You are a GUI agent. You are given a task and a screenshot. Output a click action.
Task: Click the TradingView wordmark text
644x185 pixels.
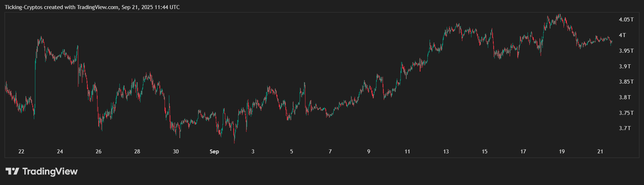[x=50, y=171]
